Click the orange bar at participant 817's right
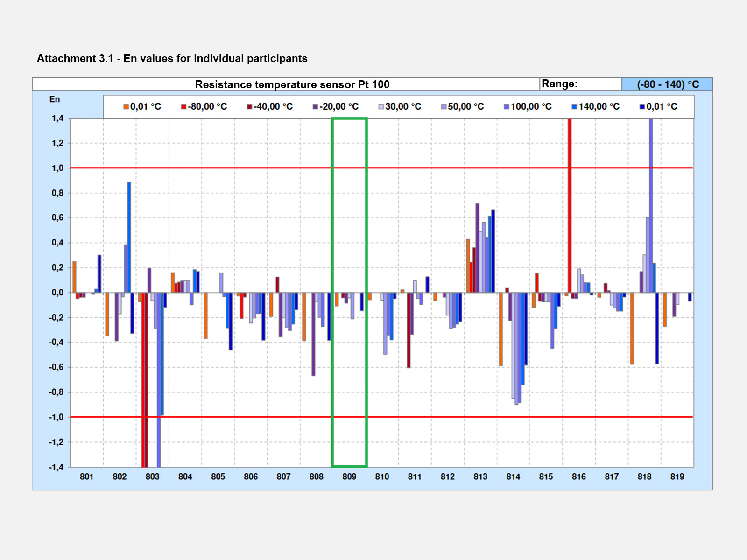This screenshot has width=747, height=560. 632,329
